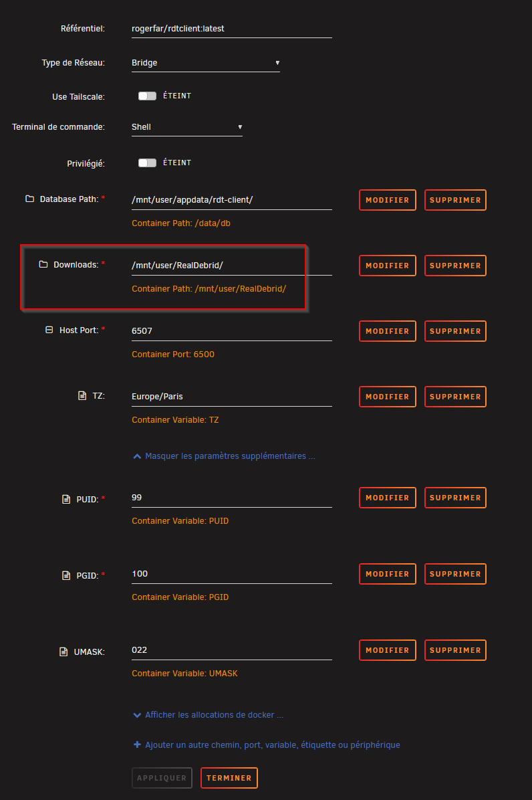Enable the Privilégié switch
Image resolution: width=532 pixels, height=800 pixels.
pos(147,163)
